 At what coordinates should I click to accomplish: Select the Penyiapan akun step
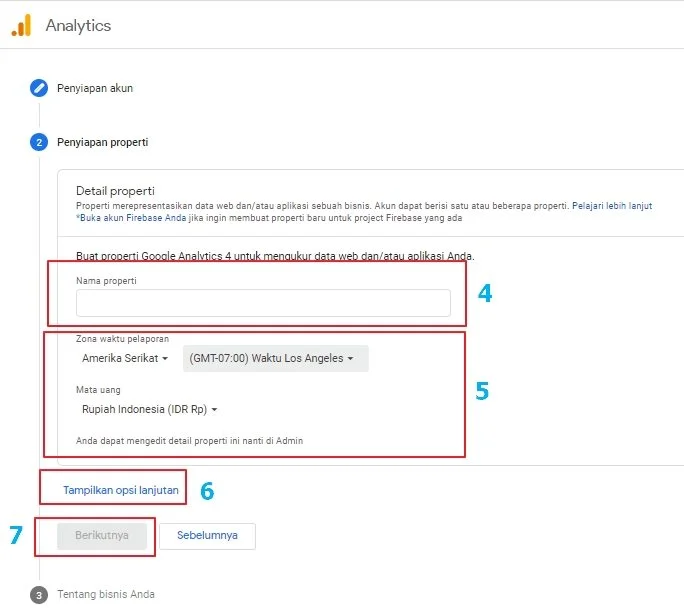(x=95, y=88)
